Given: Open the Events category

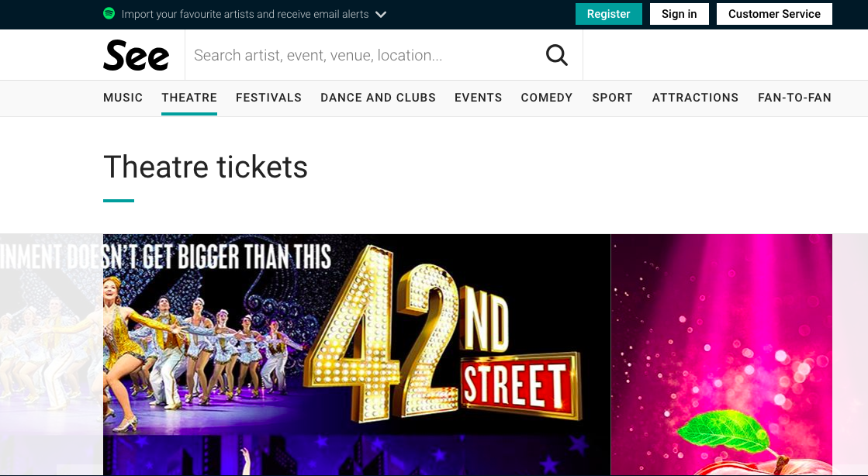Looking at the screenshot, I should [479, 98].
